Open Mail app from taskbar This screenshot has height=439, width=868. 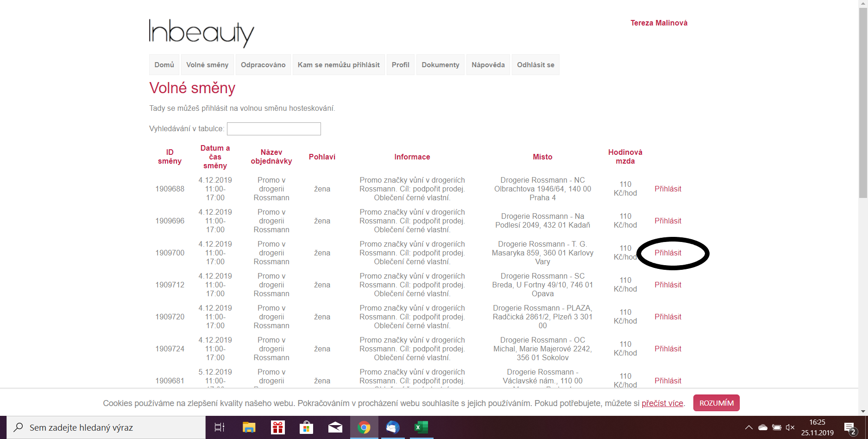point(335,427)
